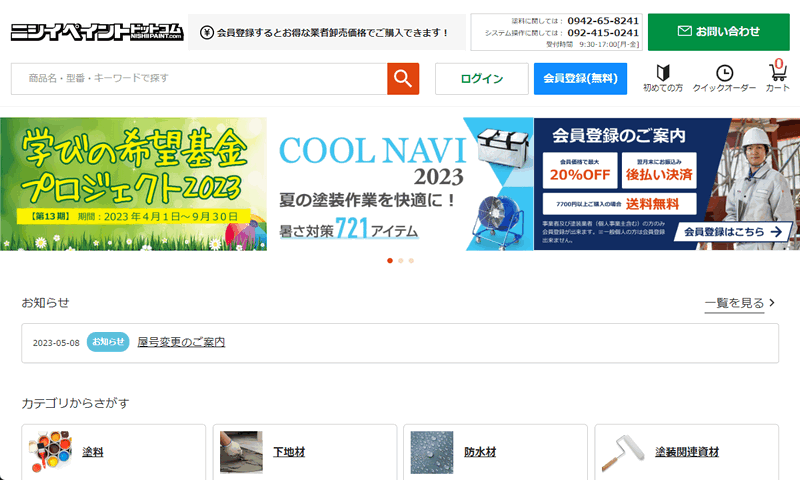The width and height of the screenshot is (800, 480).
Task: Click the 防水材 water droplets thumbnail
Action: tap(432, 452)
